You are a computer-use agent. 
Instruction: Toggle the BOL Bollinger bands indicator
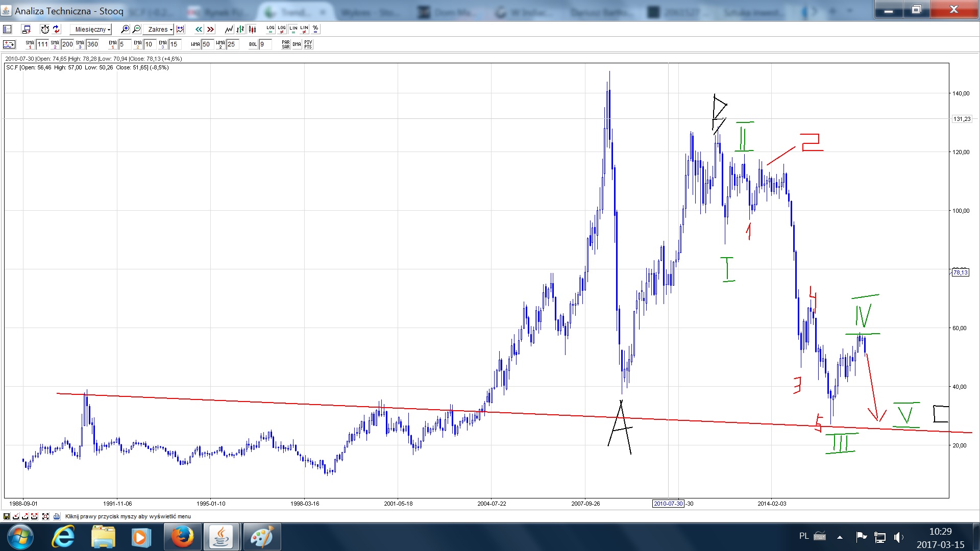pyautogui.click(x=253, y=44)
